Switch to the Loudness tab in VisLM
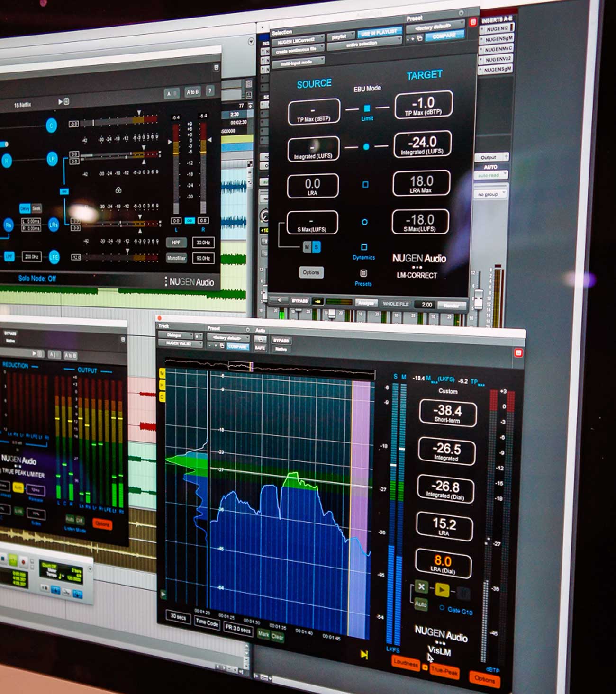 click(x=406, y=663)
